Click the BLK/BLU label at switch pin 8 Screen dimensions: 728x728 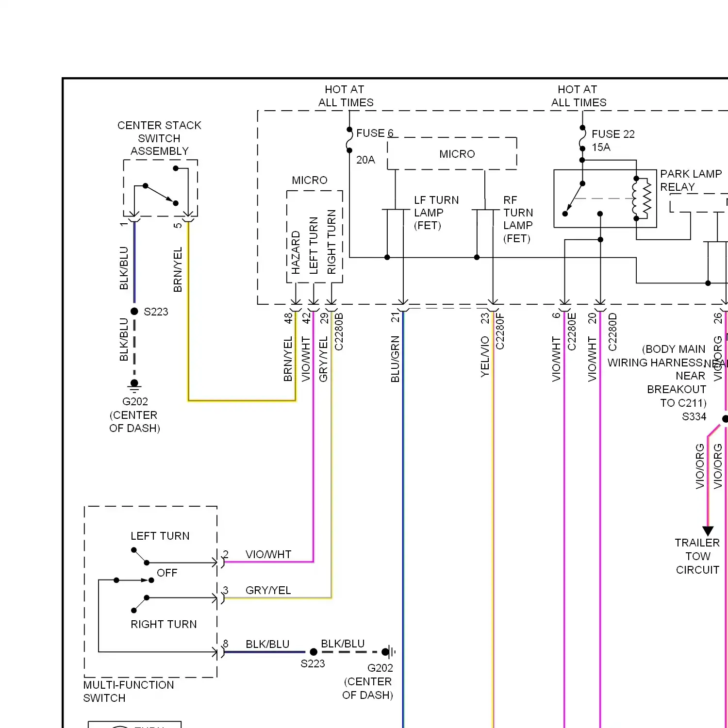click(267, 644)
